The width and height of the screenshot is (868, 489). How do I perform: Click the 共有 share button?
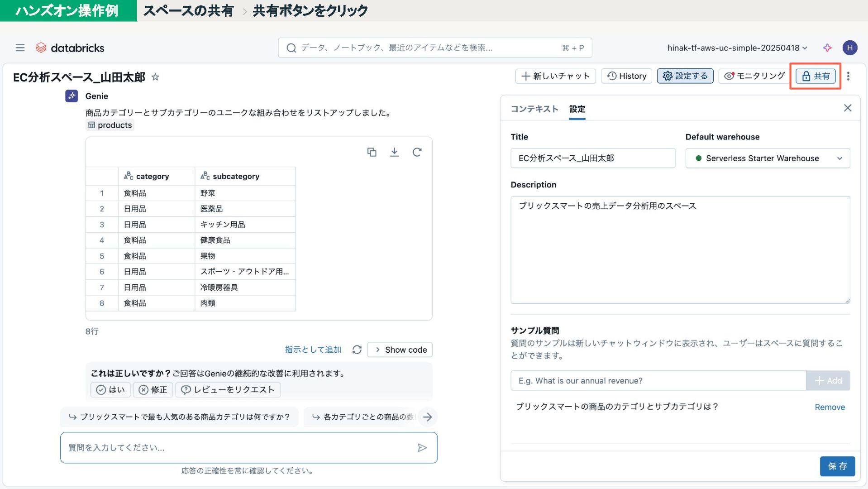[x=816, y=76]
